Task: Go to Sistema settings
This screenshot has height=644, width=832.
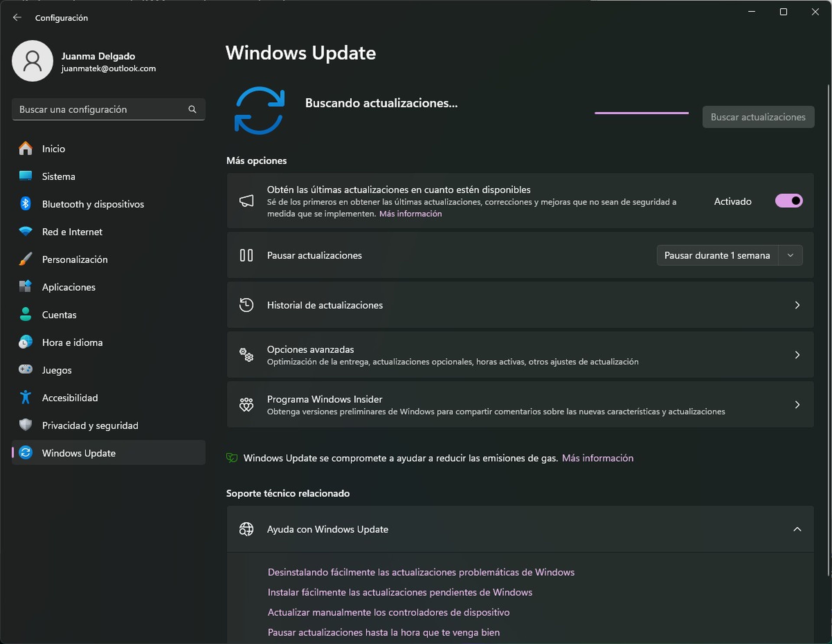Action: [109, 176]
